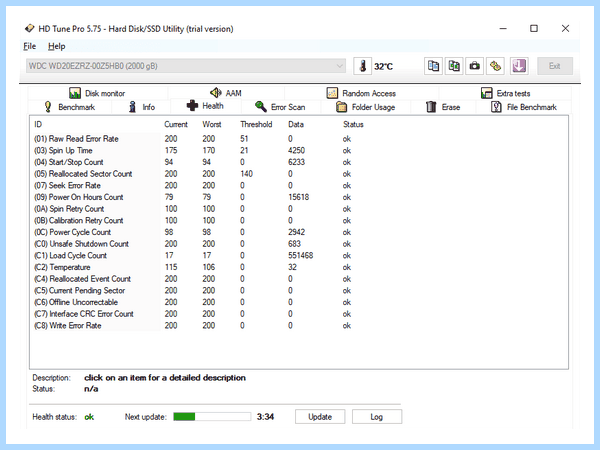
Task: Click the data value 551468
Action: (x=300, y=255)
